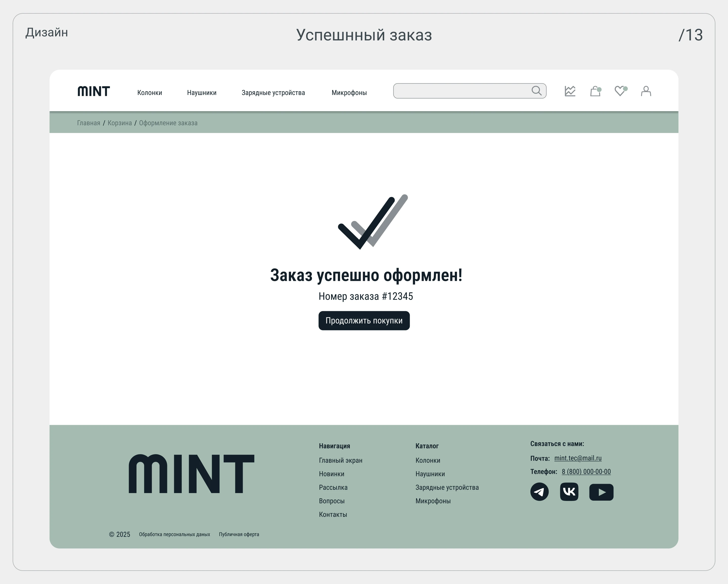Open the Наушники menu item
Image resolution: width=728 pixels, height=584 pixels.
click(x=201, y=92)
